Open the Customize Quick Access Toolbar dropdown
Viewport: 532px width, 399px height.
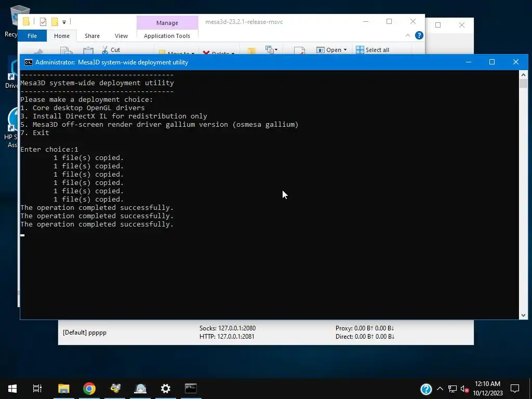[x=64, y=22]
